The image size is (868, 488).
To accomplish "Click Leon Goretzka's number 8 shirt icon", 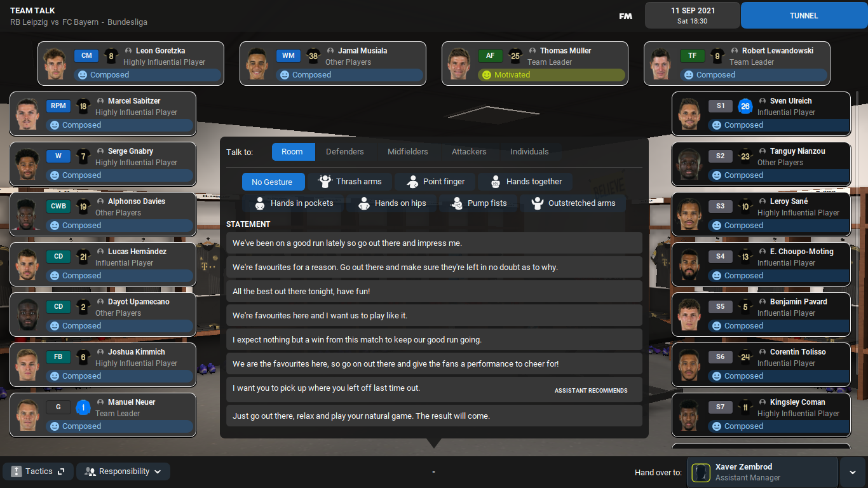I will point(111,56).
